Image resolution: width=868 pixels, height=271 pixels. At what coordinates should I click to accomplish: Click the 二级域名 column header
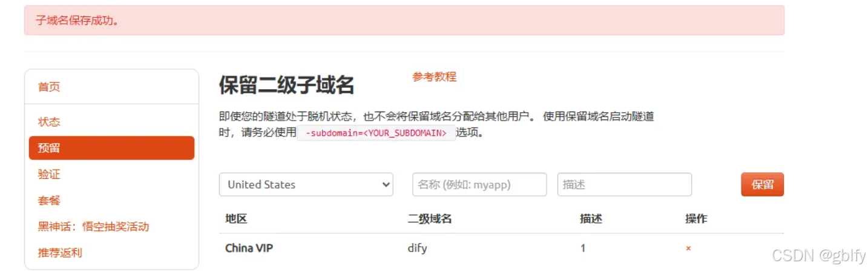click(430, 219)
